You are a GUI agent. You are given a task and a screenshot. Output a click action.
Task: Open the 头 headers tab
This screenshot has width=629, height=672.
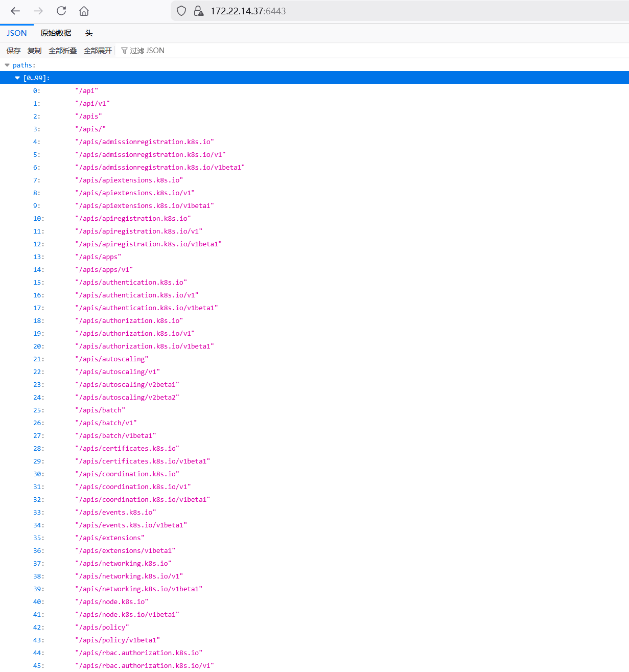click(x=89, y=33)
